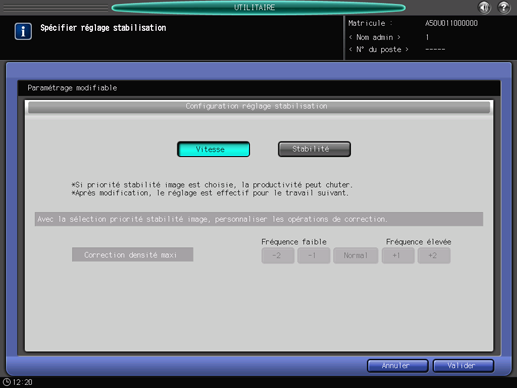Click the 'Fréquence élevée' label

click(418, 242)
